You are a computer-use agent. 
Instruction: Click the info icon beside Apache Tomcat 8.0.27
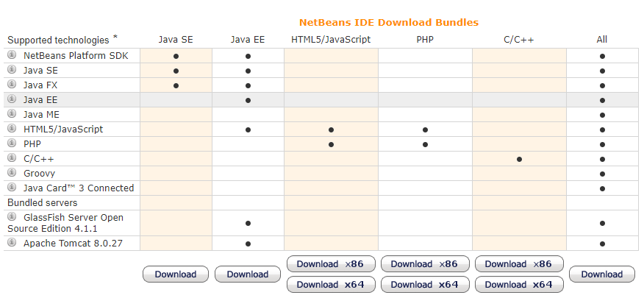[12, 242]
